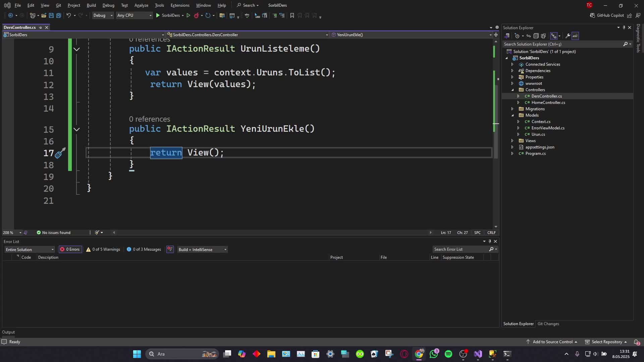The image size is (644, 362).
Task: Click the Pending Changes Filter clock icon
Action: (x=517, y=36)
